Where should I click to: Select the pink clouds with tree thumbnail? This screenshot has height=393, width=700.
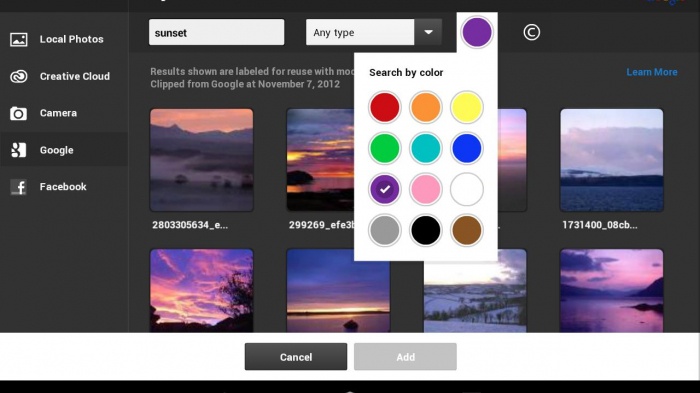point(202,290)
